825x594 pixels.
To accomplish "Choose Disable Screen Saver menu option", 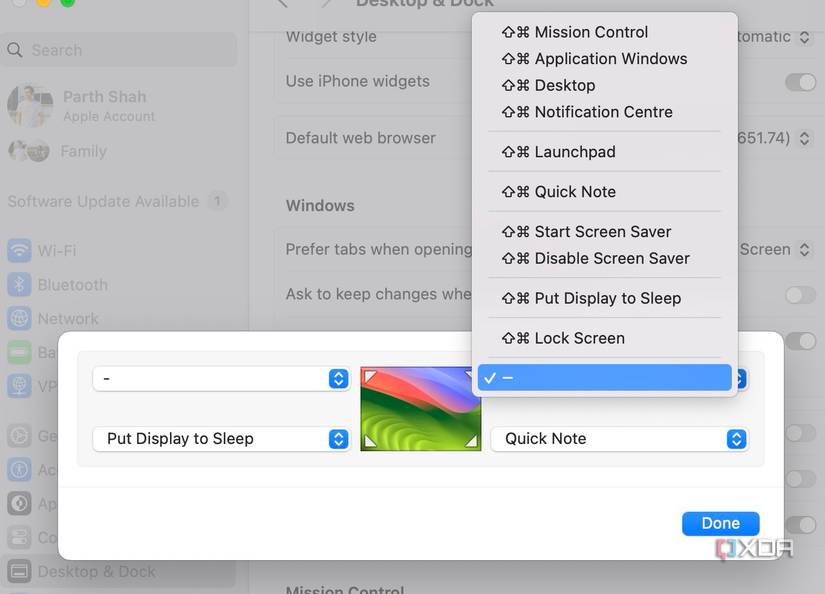I will [605, 258].
